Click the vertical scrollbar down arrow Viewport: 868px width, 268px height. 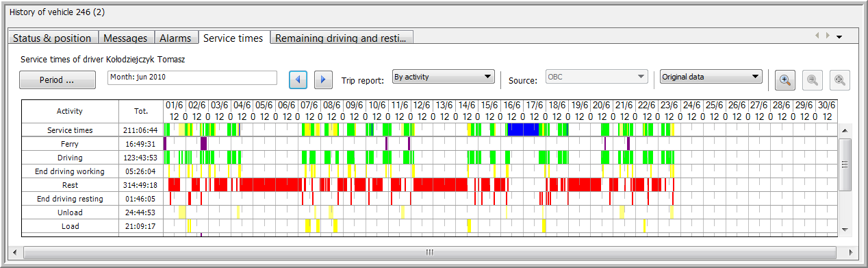(845, 230)
